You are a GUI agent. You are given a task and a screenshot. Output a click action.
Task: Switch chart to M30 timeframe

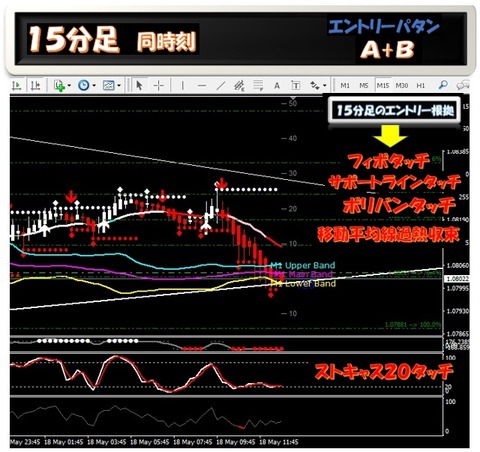pos(402,86)
